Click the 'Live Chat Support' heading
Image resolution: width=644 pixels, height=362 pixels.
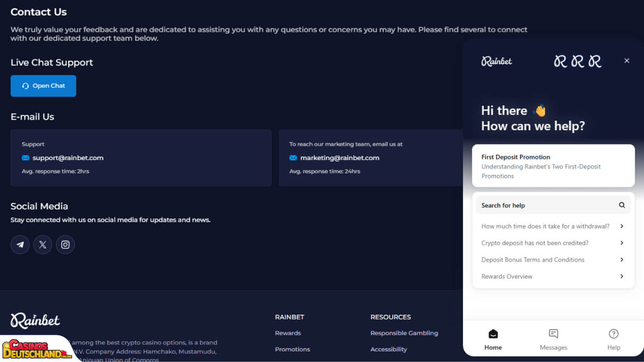[x=52, y=62]
